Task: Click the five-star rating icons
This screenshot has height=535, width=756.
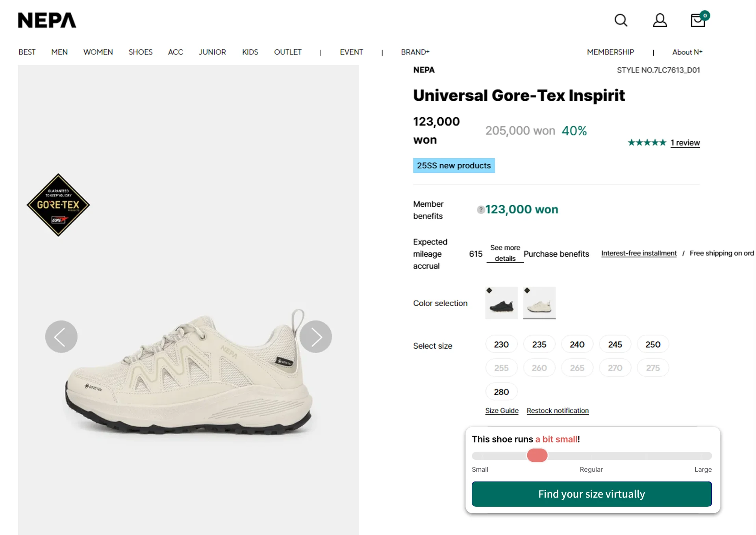Action: [647, 143]
